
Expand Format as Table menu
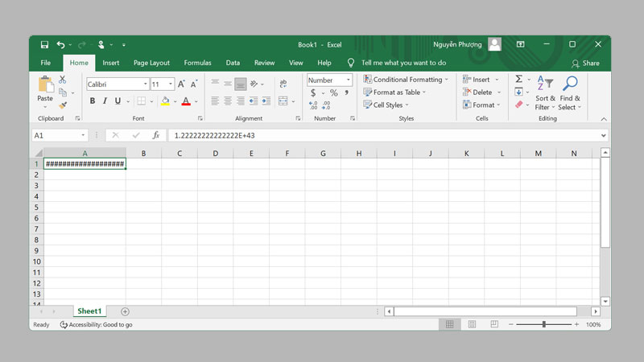pos(394,93)
